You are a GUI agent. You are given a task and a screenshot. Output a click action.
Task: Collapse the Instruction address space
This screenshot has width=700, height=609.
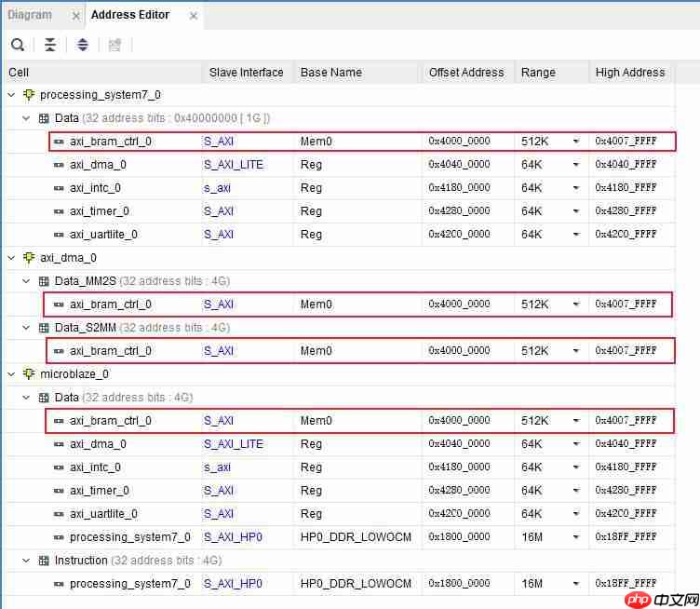(26, 561)
